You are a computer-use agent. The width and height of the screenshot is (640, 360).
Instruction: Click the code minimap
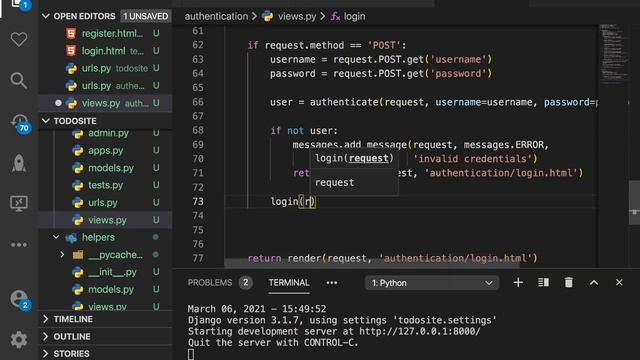click(x=613, y=53)
